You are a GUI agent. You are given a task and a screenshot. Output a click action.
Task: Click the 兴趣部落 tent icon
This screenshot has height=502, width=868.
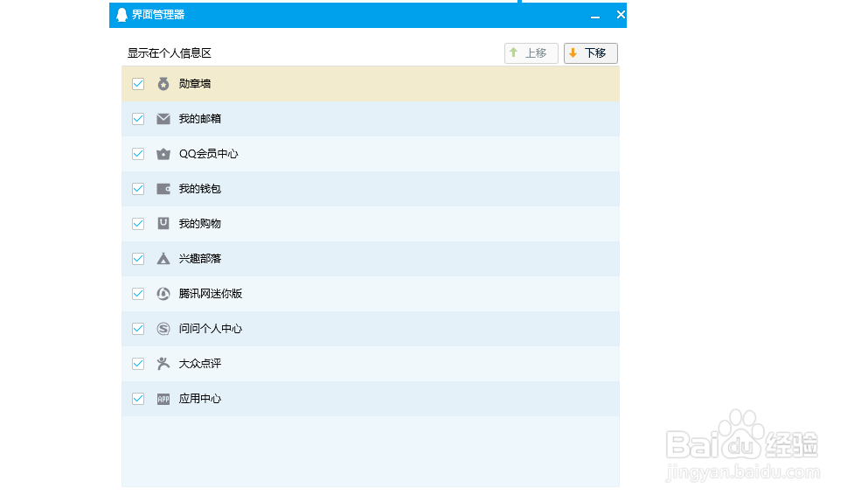(x=163, y=259)
